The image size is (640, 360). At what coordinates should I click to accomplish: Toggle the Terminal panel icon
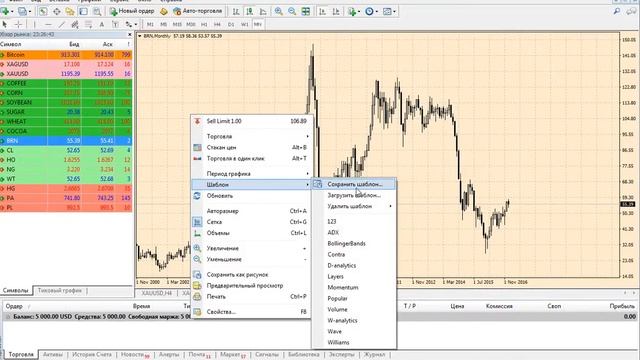[x=83, y=11]
